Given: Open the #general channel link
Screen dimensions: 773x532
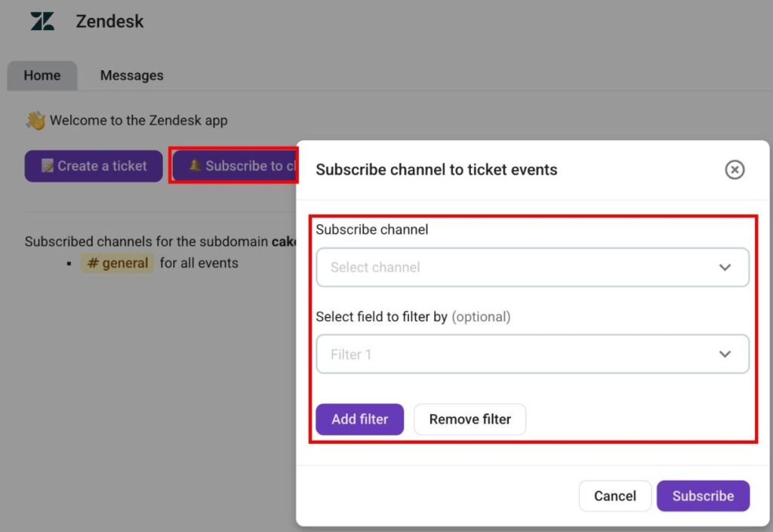Looking at the screenshot, I should (x=117, y=263).
